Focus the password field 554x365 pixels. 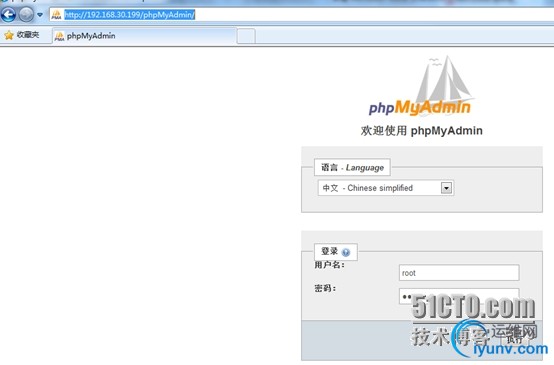(459, 296)
